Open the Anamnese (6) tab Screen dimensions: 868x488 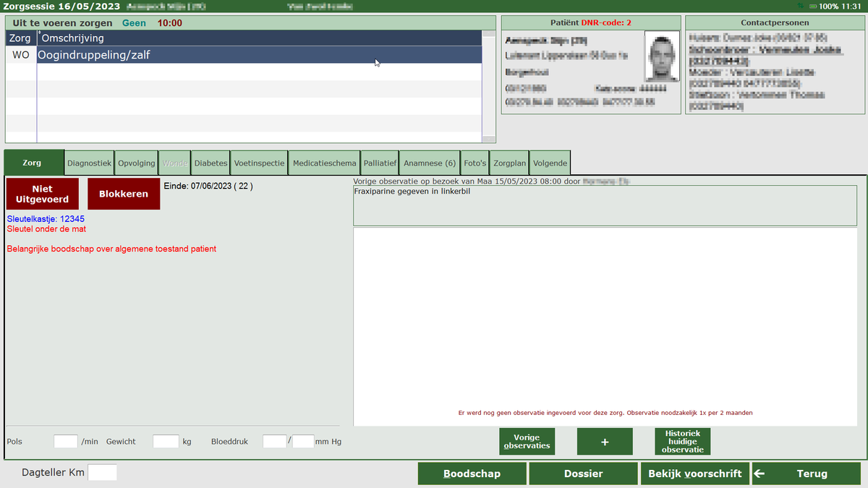tap(430, 163)
